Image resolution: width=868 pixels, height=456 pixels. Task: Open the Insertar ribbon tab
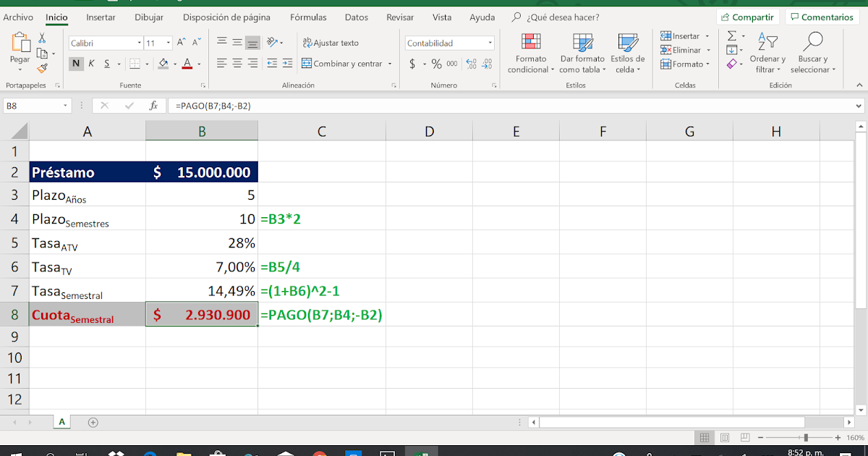(101, 17)
